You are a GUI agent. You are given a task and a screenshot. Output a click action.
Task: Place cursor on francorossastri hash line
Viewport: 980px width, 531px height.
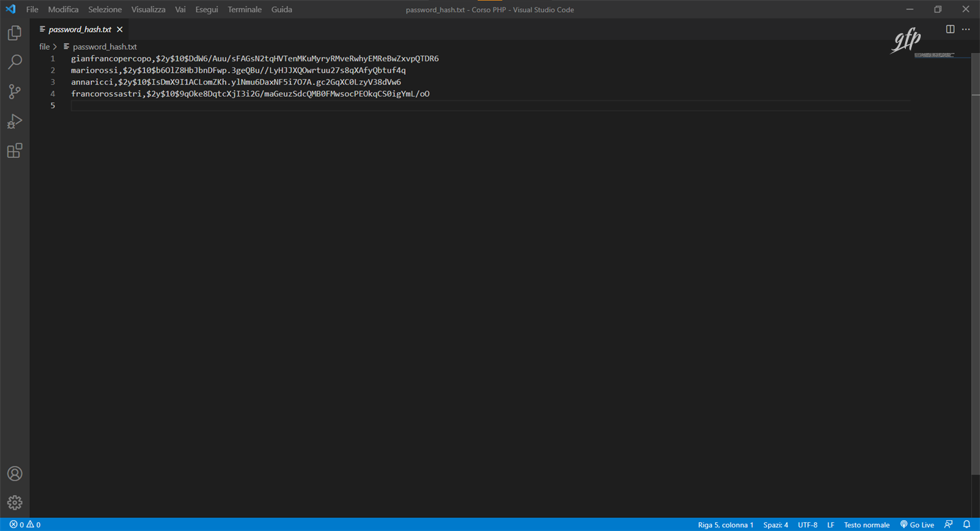coord(250,93)
